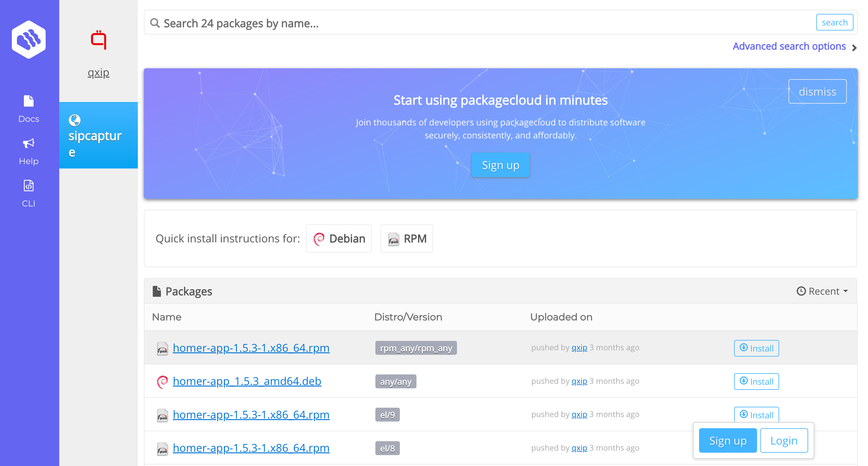Open homer-app_1.5.3_amd64.deb package link

point(247,381)
